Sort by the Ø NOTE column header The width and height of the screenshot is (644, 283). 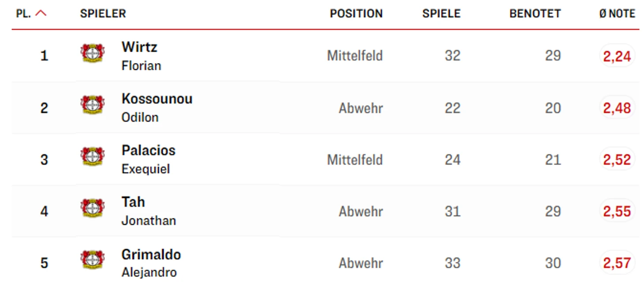(617, 14)
